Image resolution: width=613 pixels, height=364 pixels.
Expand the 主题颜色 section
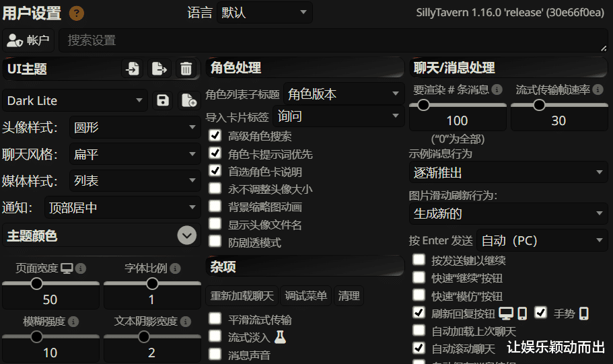click(187, 235)
